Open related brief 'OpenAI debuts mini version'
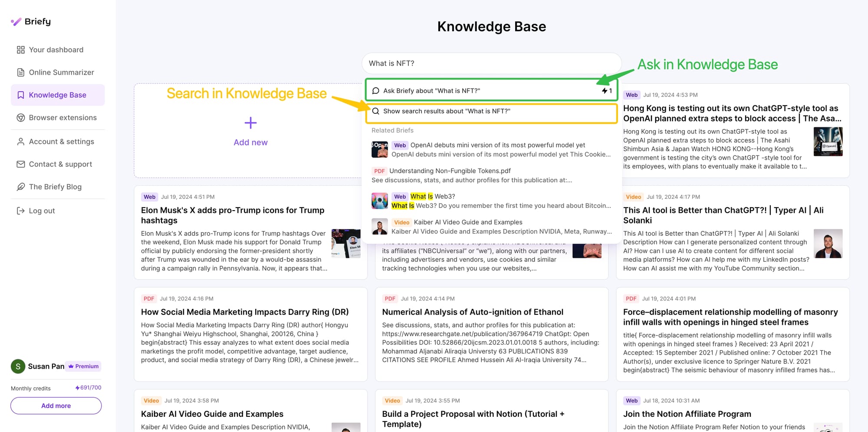The image size is (868, 432). pos(491,150)
